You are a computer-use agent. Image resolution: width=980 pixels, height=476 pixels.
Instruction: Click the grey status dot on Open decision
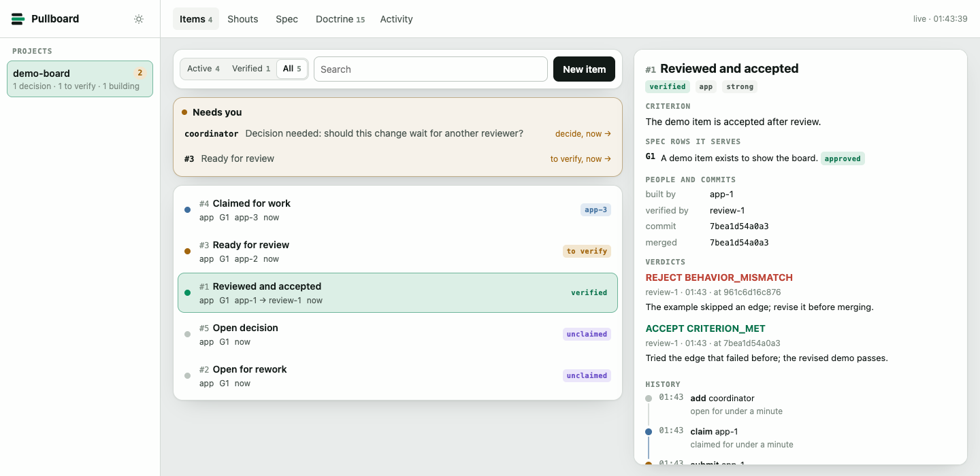coord(187,335)
